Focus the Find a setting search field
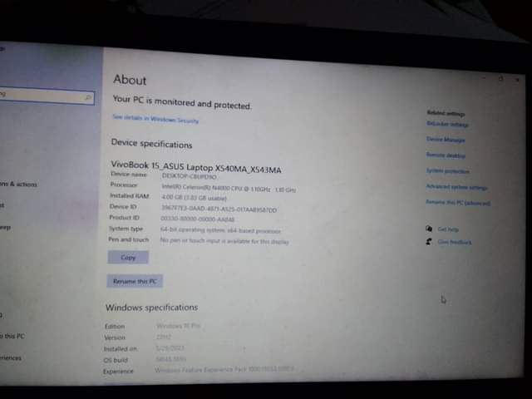The height and width of the screenshot is (399, 532). pyautogui.click(x=47, y=96)
